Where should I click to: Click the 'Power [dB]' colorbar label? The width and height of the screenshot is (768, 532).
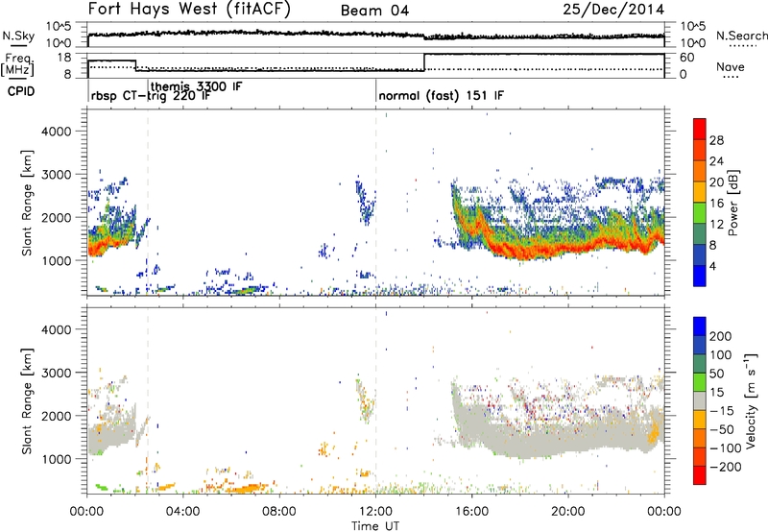pyautogui.click(x=732, y=203)
